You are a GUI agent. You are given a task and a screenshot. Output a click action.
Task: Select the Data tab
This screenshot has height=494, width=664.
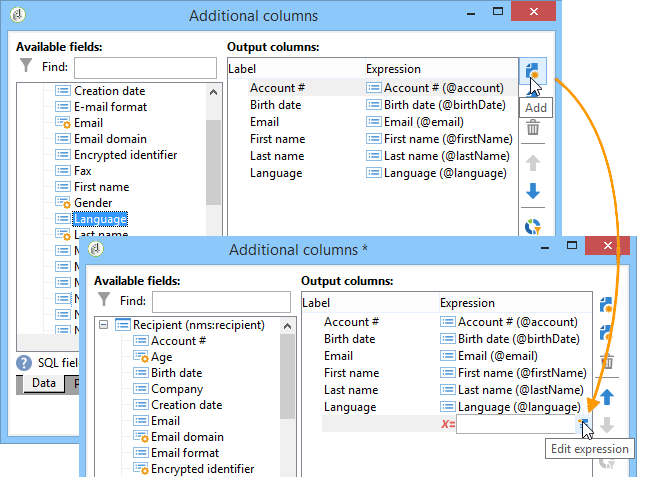click(x=44, y=383)
